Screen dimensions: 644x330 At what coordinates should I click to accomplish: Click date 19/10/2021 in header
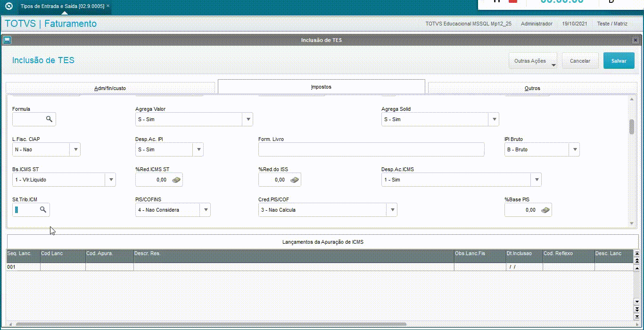point(575,24)
